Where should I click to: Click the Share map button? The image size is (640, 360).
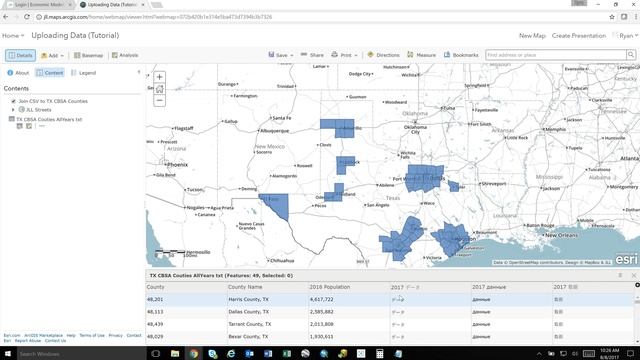coord(312,55)
